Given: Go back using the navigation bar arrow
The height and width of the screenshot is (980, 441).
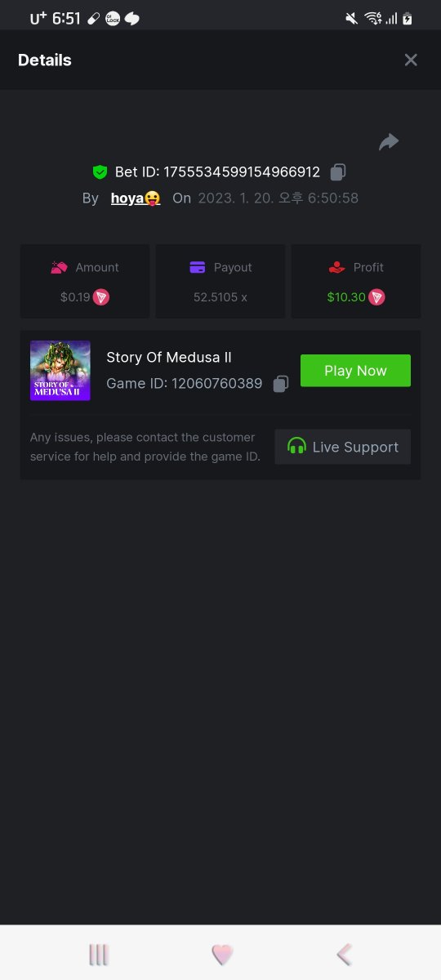Looking at the screenshot, I should tap(345, 954).
